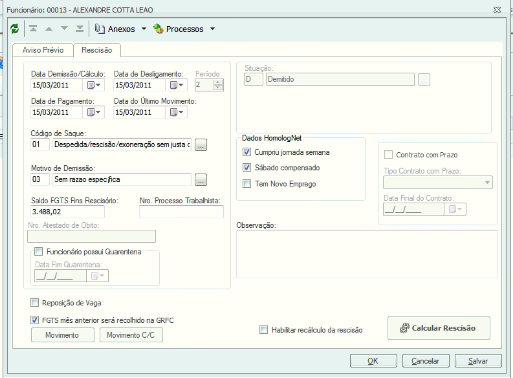Toggle Reposição de Vaga checkbox

(x=34, y=303)
